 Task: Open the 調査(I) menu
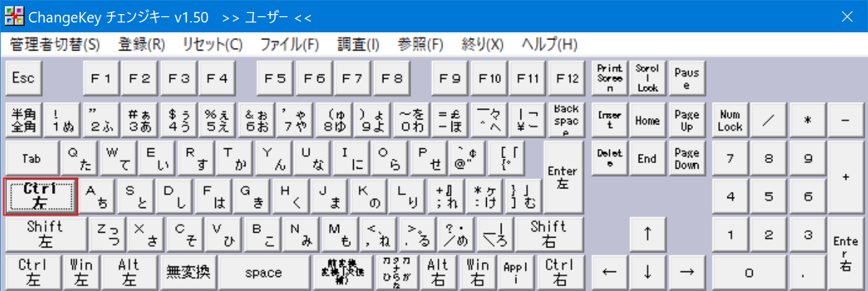click(358, 44)
